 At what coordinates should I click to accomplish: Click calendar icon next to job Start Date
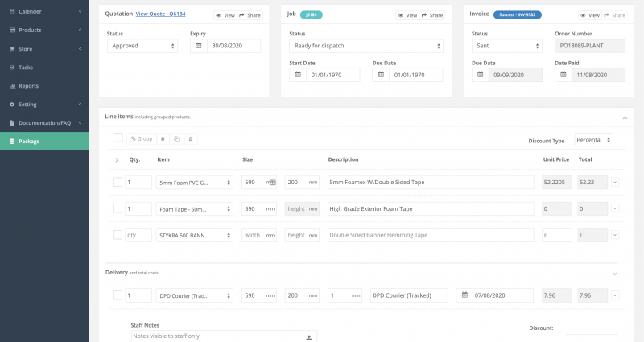(298, 75)
